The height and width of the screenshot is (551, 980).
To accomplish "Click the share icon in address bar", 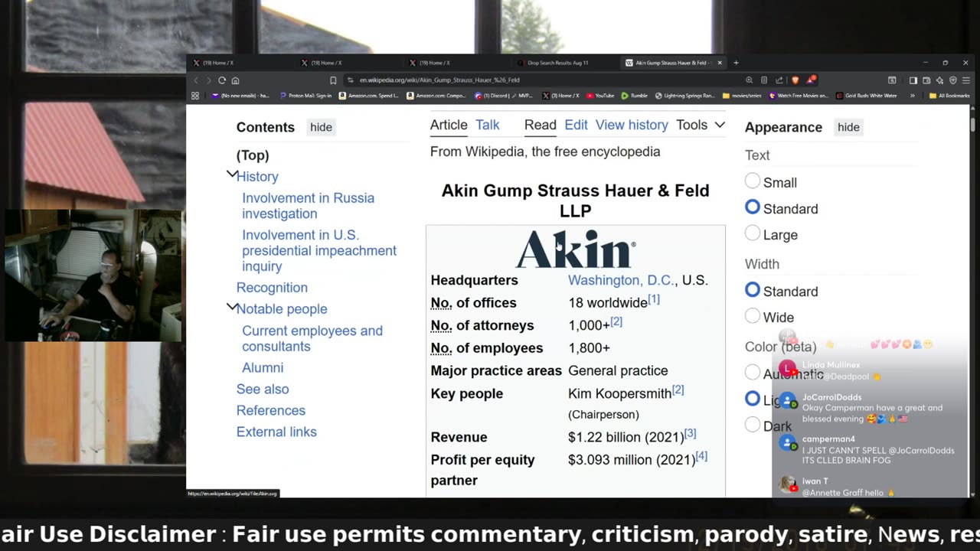I will pos(779,80).
